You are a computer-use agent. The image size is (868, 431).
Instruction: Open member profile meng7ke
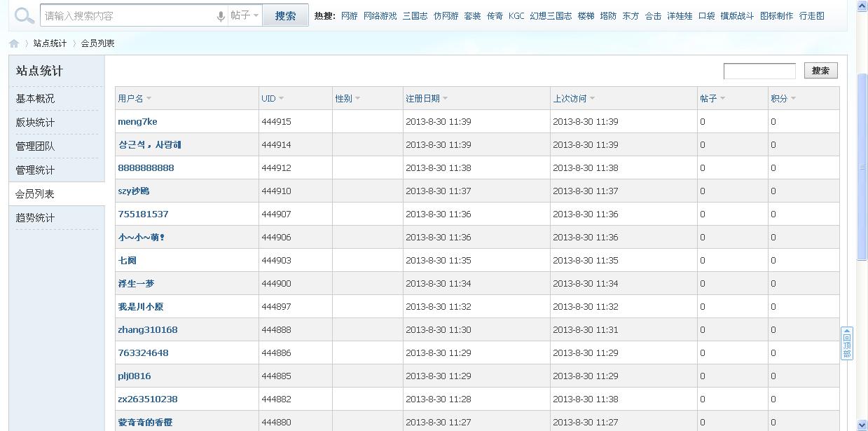click(137, 122)
